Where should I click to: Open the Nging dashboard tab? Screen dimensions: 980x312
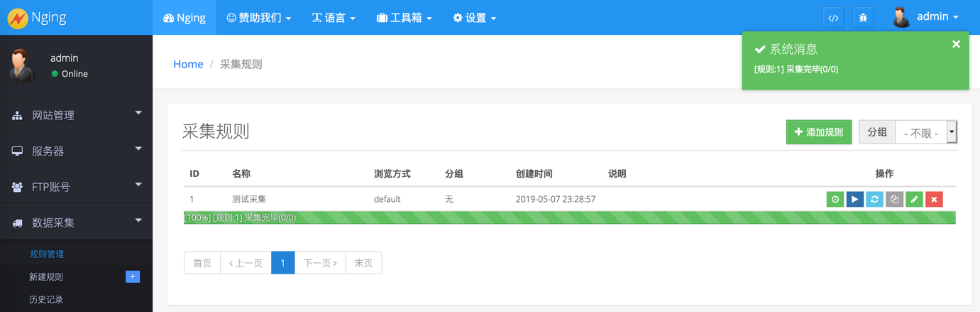185,18
